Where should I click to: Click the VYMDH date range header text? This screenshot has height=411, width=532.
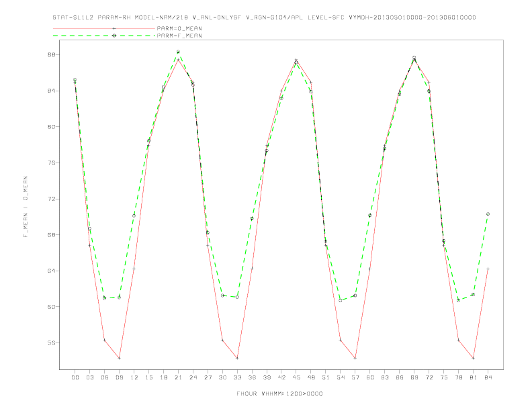click(412, 17)
